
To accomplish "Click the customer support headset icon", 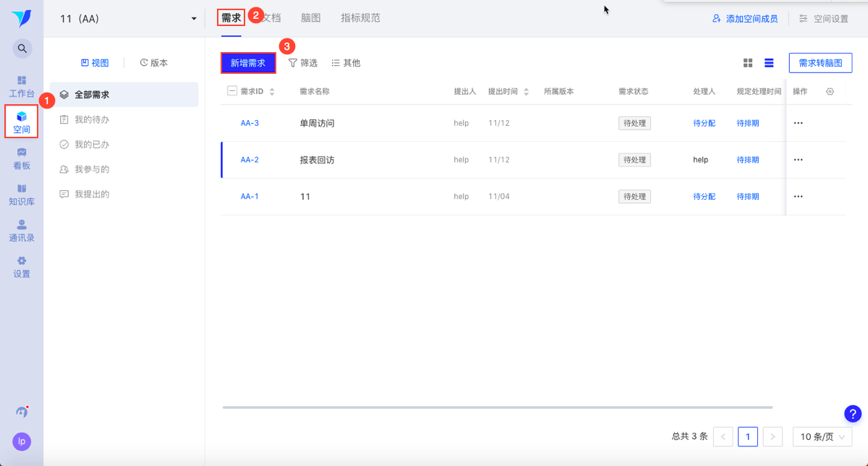I will pyautogui.click(x=22, y=412).
